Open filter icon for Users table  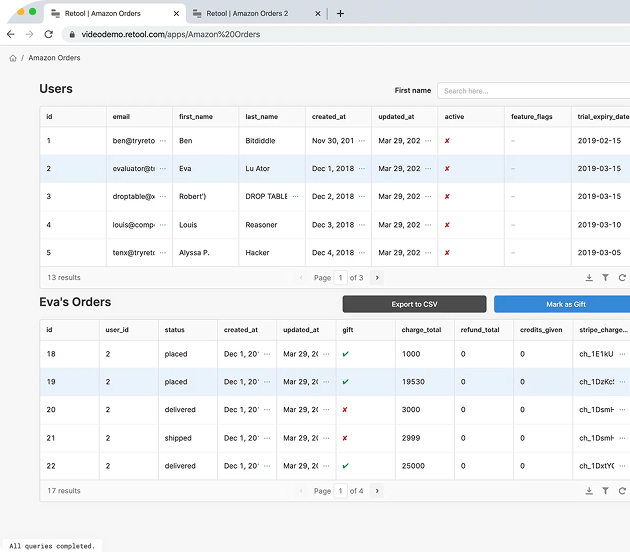605,278
